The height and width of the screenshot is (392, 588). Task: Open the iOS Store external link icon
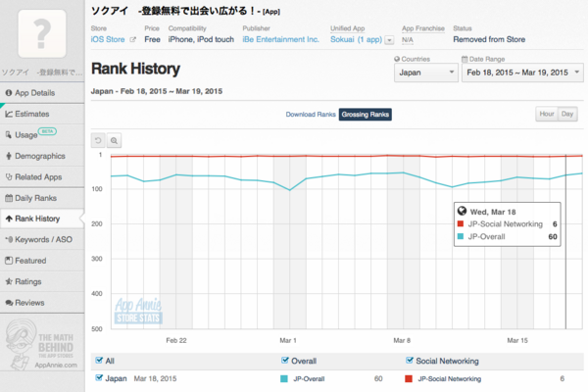[x=132, y=39]
